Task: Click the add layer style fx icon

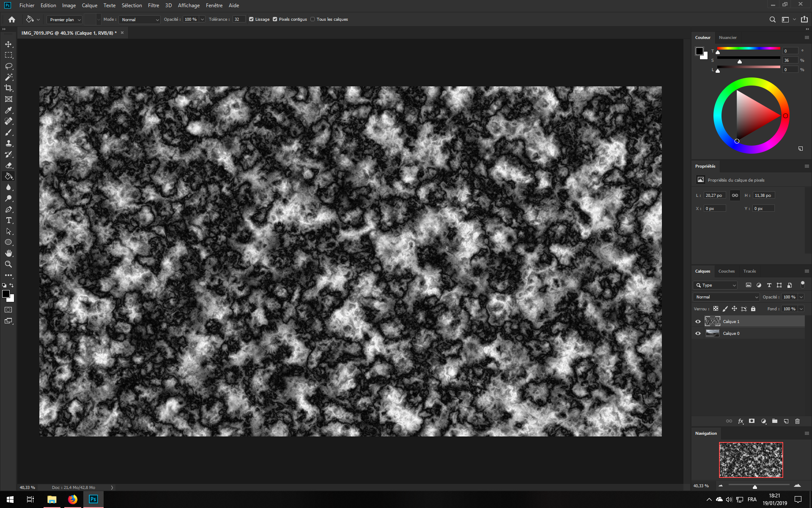Action: 741,421
